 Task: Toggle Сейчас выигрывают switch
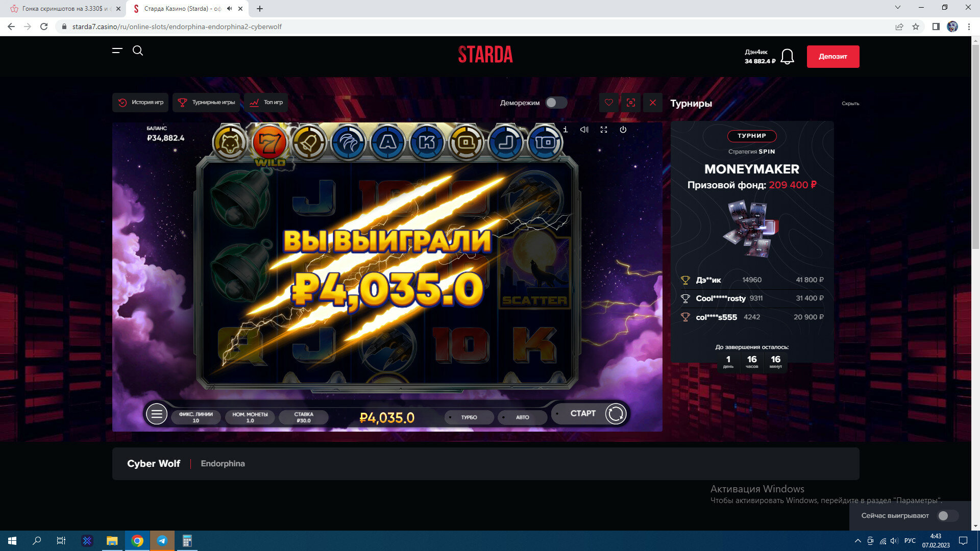[x=947, y=516]
